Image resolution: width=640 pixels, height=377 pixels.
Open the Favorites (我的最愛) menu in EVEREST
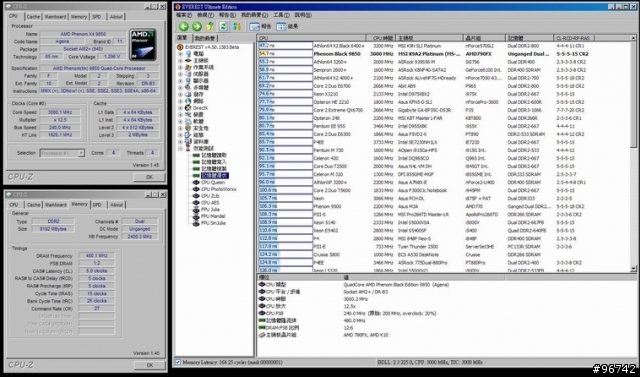tap(254, 15)
